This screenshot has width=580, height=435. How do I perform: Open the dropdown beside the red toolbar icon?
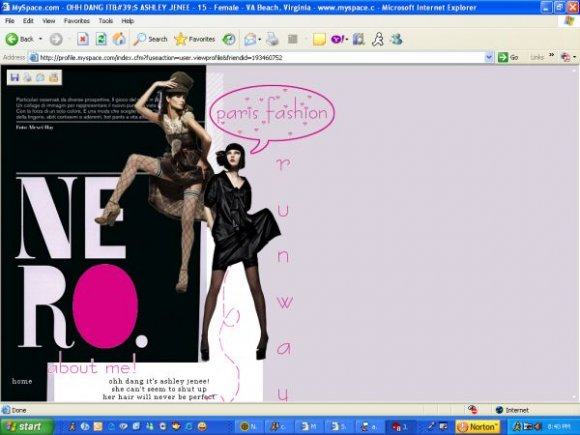coord(574,57)
